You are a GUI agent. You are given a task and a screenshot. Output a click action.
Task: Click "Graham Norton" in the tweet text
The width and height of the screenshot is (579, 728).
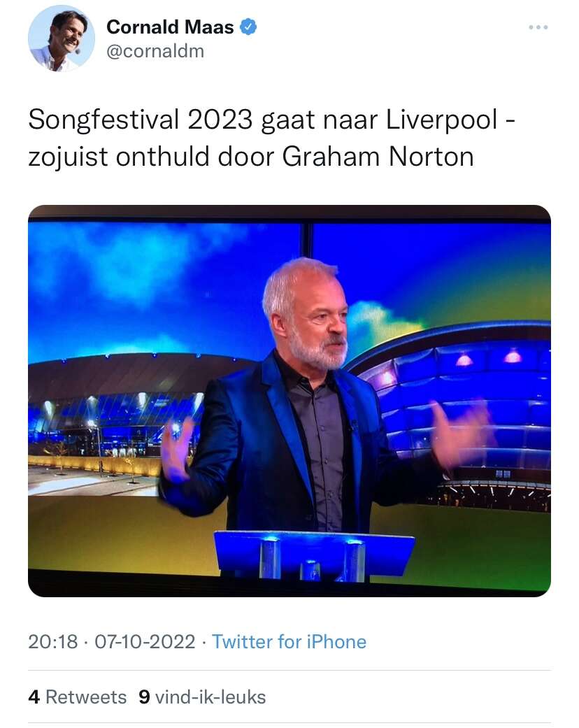point(378,157)
